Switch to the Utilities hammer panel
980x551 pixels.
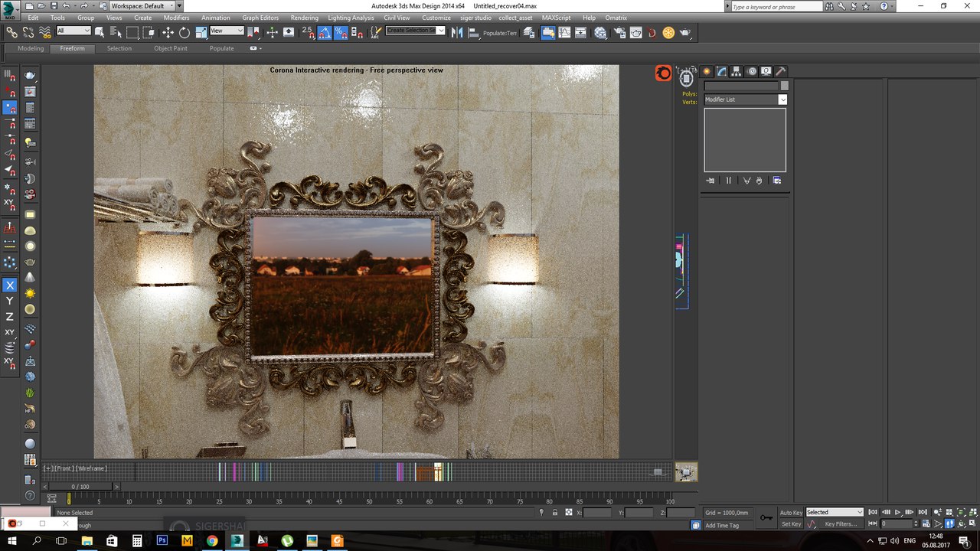coord(781,71)
